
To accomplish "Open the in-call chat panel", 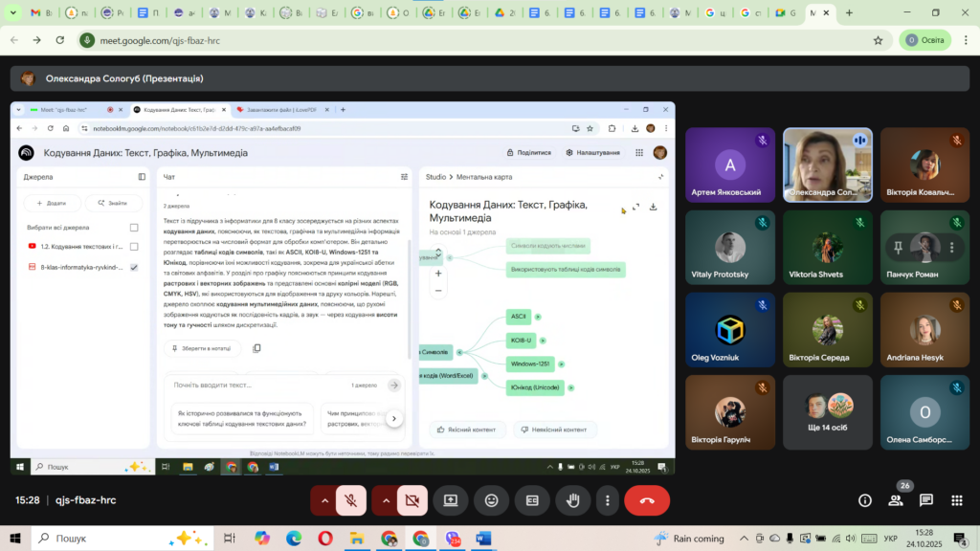I will 926,500.
